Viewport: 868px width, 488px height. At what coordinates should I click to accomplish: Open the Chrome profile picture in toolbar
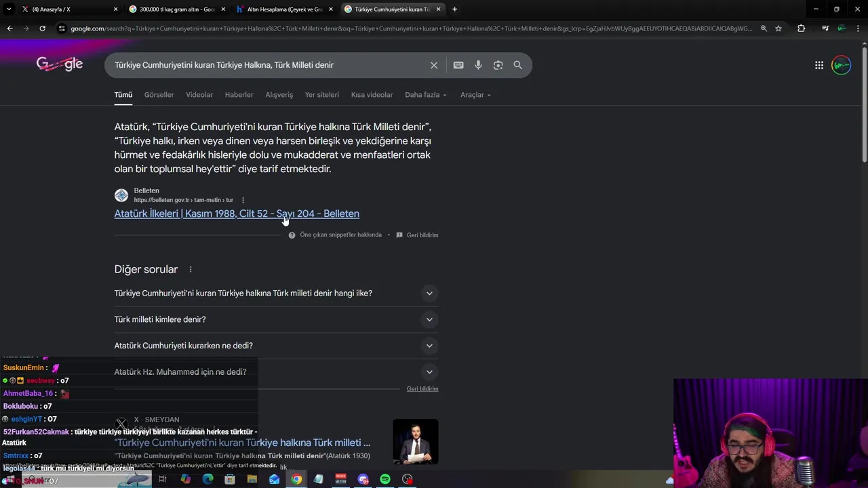click(842, 28)
